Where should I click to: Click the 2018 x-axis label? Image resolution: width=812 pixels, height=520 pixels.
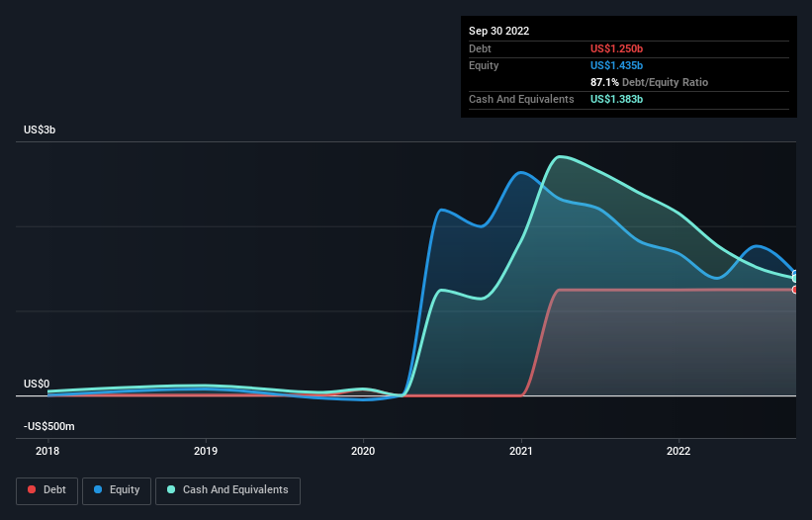(x=47, y=451)
